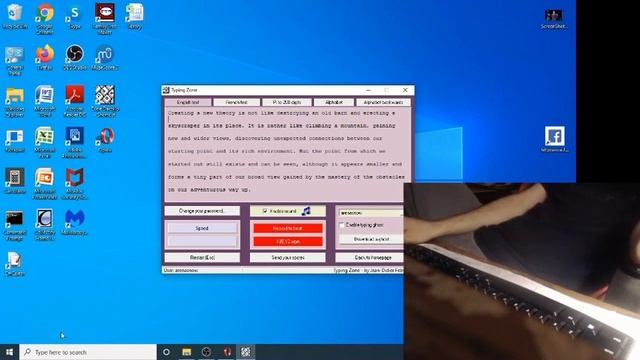
Task: Open Adobe Reader DC desktop shortcut
Action: pos(74,100)
